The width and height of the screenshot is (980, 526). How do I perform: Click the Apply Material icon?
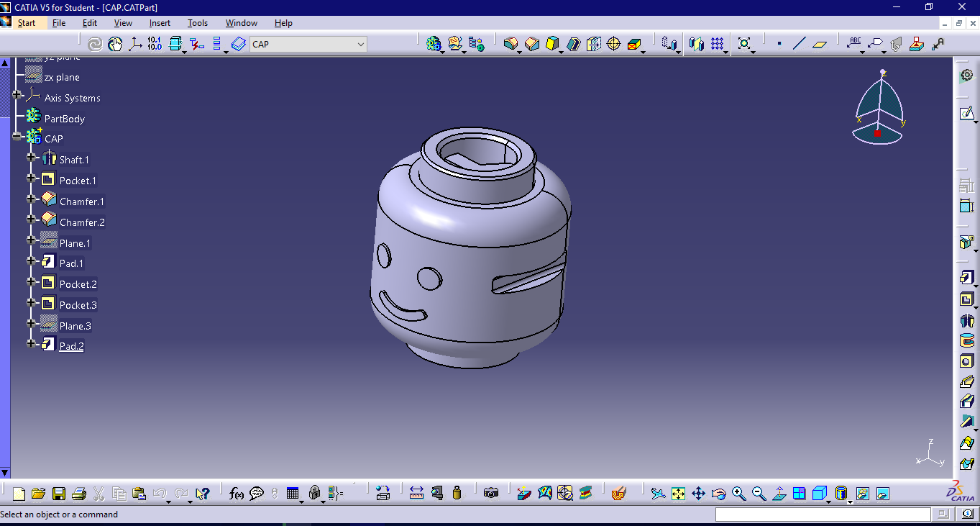[x=618, y=494]
